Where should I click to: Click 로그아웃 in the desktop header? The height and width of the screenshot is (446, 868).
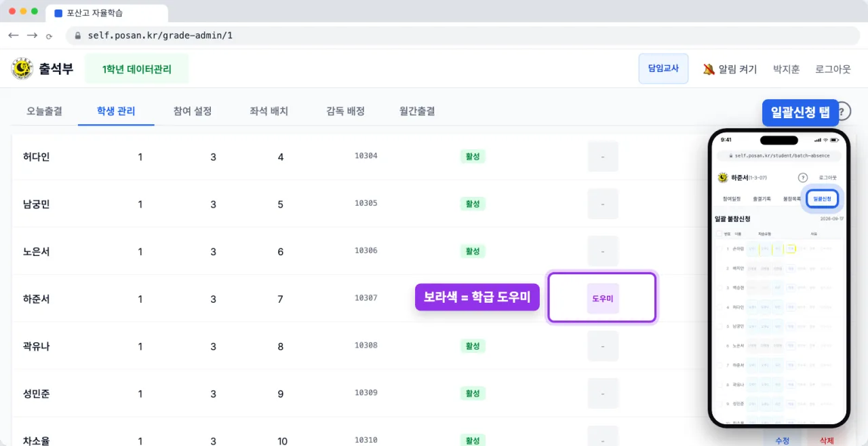point(833,69)
